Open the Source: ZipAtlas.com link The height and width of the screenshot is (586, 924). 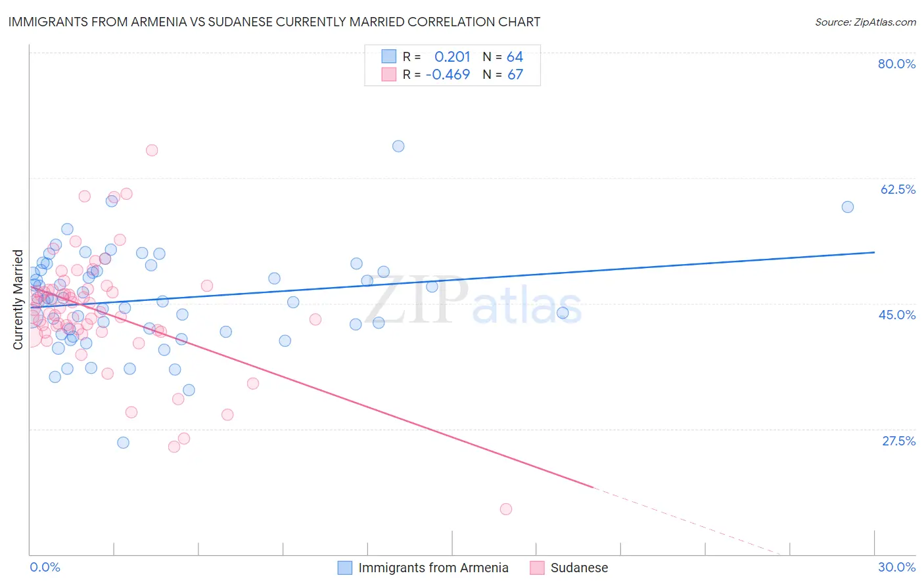[866, 22]
